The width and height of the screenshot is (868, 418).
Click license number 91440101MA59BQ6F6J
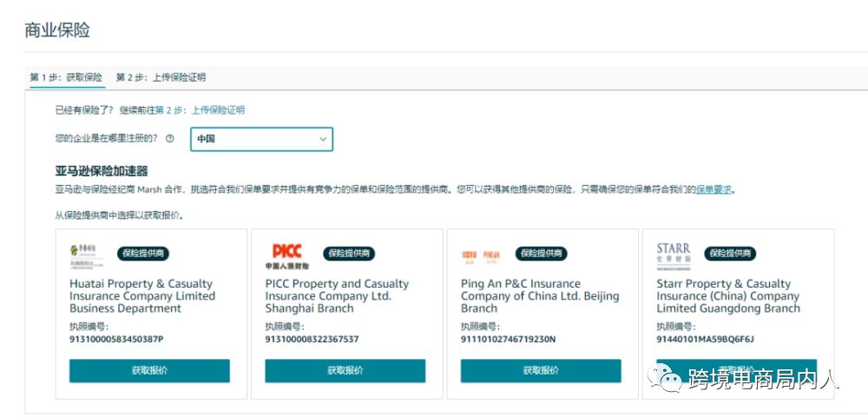tap(705, 339)
